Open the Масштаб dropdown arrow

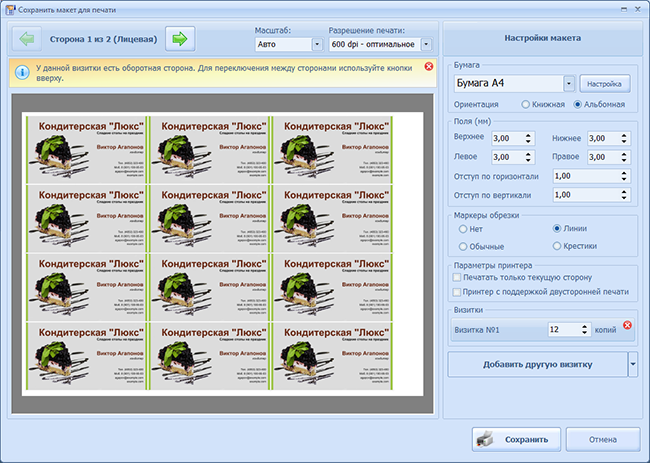coord(317,44)
